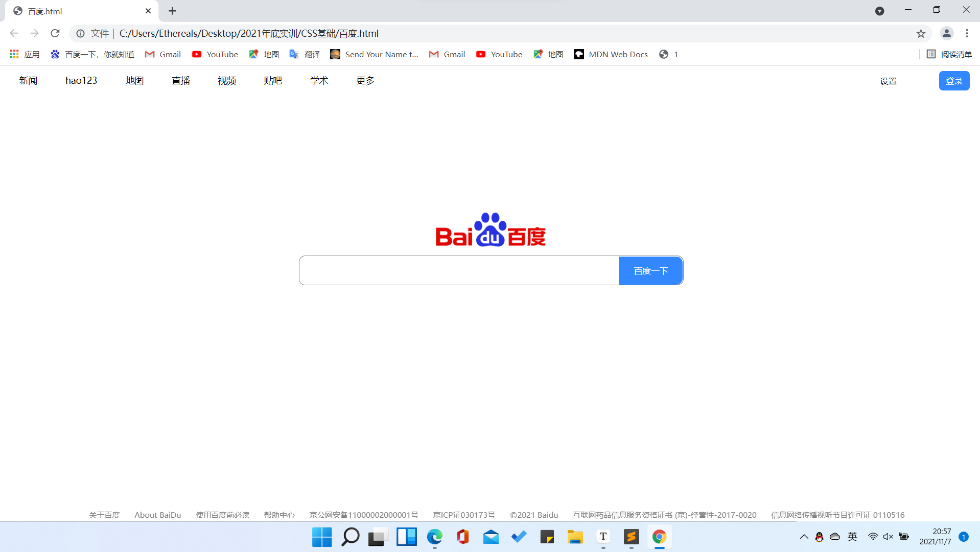
Task: Open the MDN Web Docs bookmark
Action: pyautogui.click(x=611, y=54)
